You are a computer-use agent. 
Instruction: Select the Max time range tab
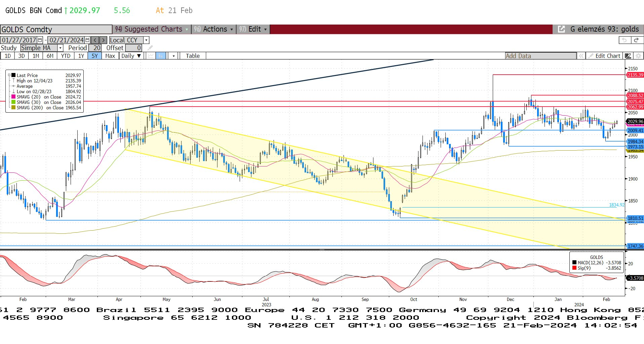(110, 56)
